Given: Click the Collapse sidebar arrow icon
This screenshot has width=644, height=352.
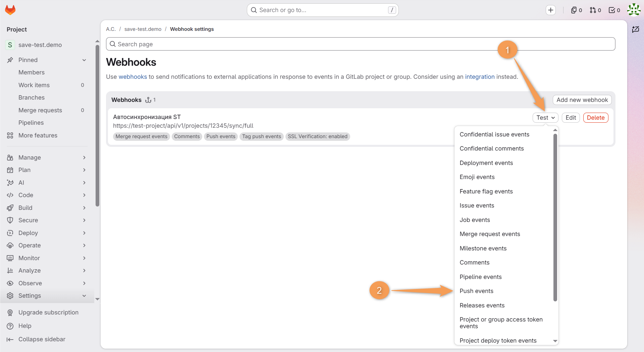Looking at the screenshot, I should (10, 339).
